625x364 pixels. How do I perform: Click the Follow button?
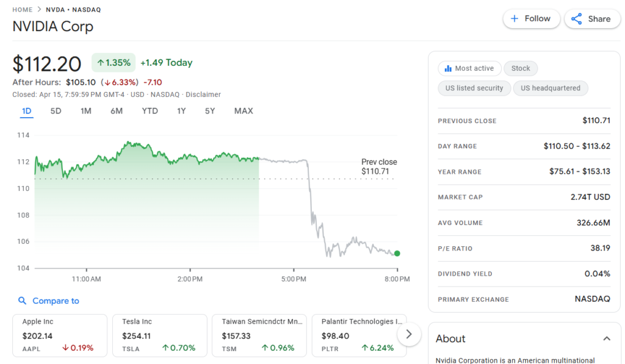(x=532, y=19)
